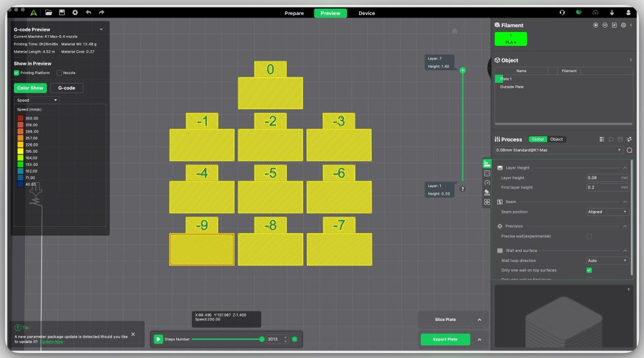644x358 pixels.
Task: Click the Export Plate button
Action: (445, 339)
